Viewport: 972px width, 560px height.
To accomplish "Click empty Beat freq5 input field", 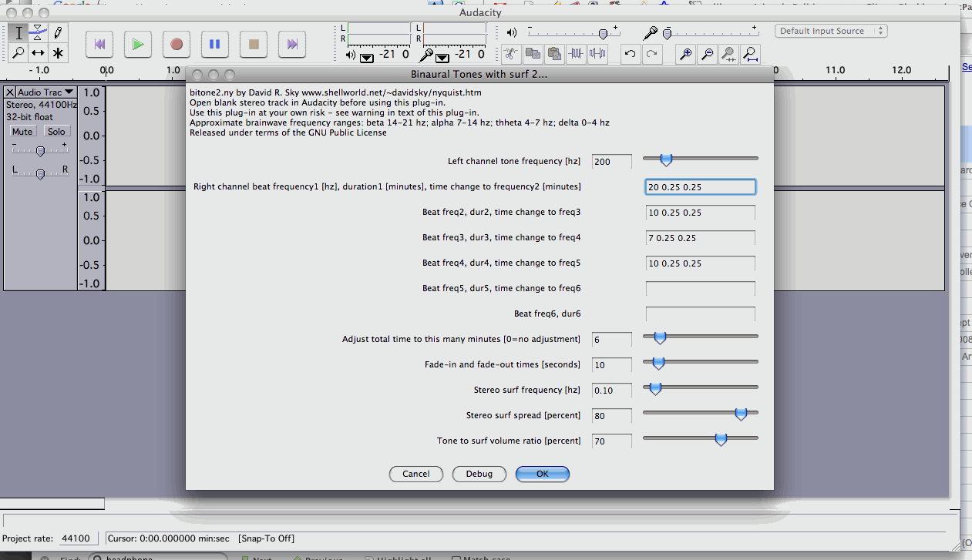I will tap(701, 289).
